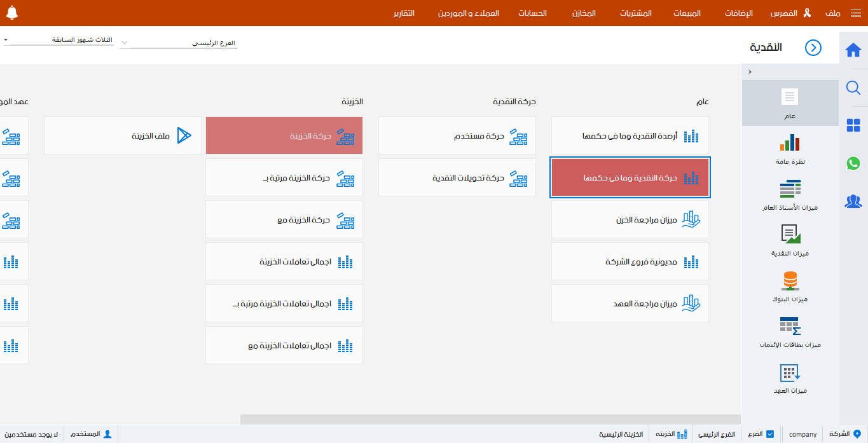Expand the الفرع الرئيسي branch selector chevron
Image resolution: width=868 pixels, height=443 pixels.
point(125,43)
